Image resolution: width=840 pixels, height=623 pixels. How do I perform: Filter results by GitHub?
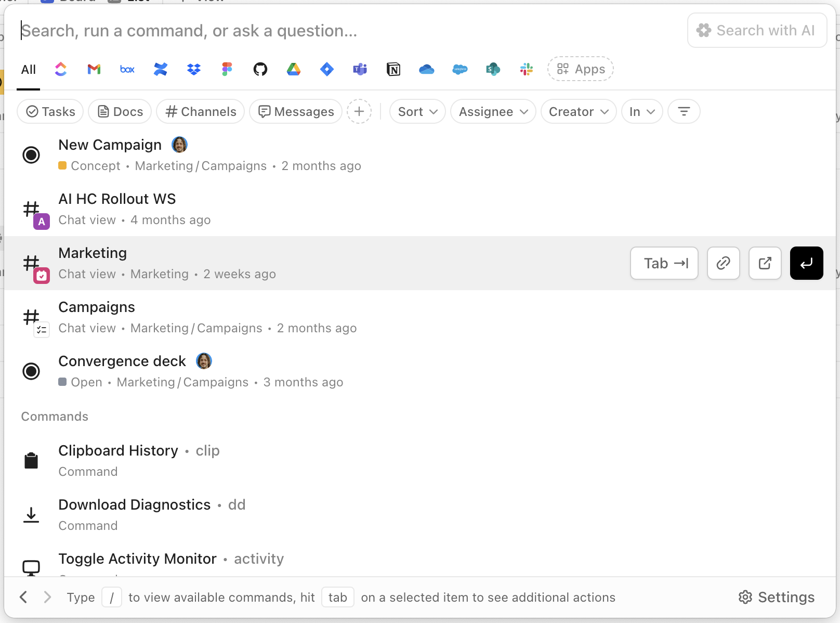pyautogui.click(x=260, y=69)
